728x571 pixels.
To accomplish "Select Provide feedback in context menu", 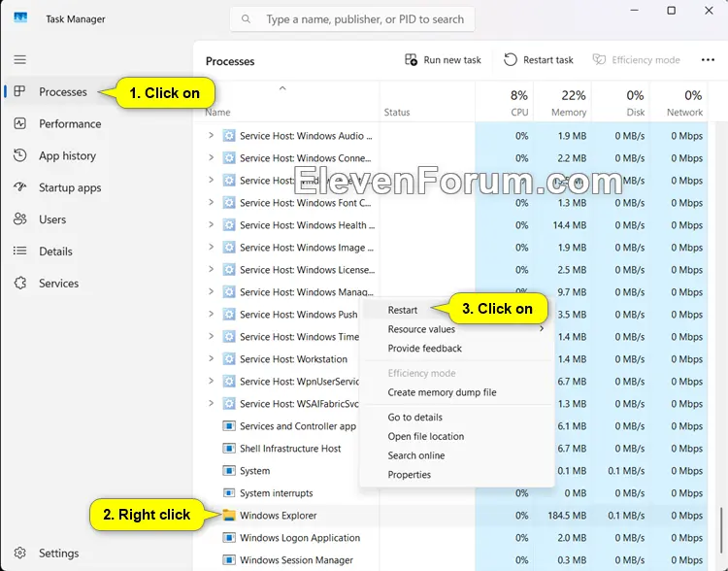I will pyautogui.click(x=456, y=348).
